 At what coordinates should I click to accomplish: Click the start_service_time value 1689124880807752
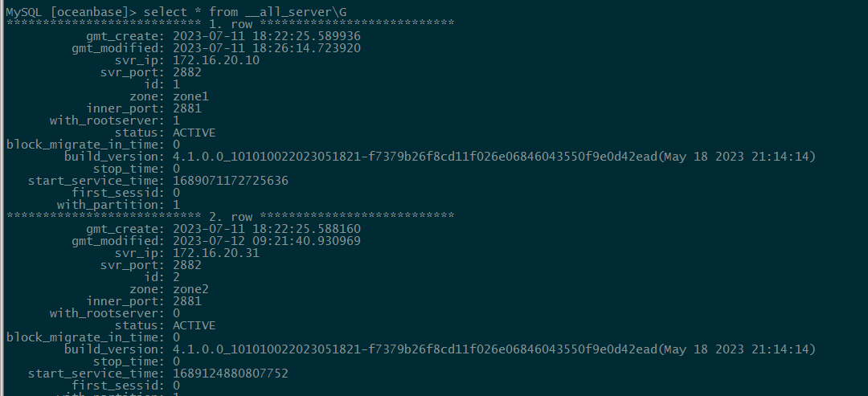231,374
